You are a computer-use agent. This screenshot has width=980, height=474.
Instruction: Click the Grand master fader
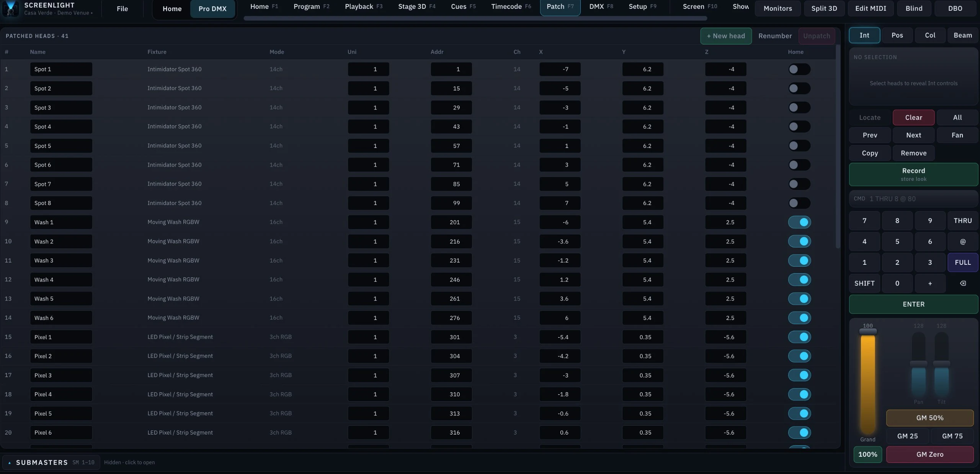click(868, 382)
